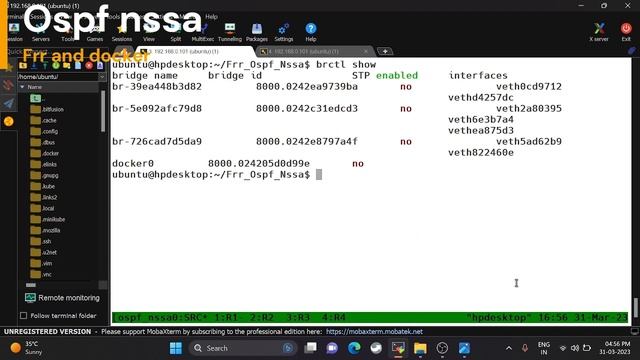This screenshot has height=360, width=640.
Task: Select the .local folder
Action: point(42,209)
